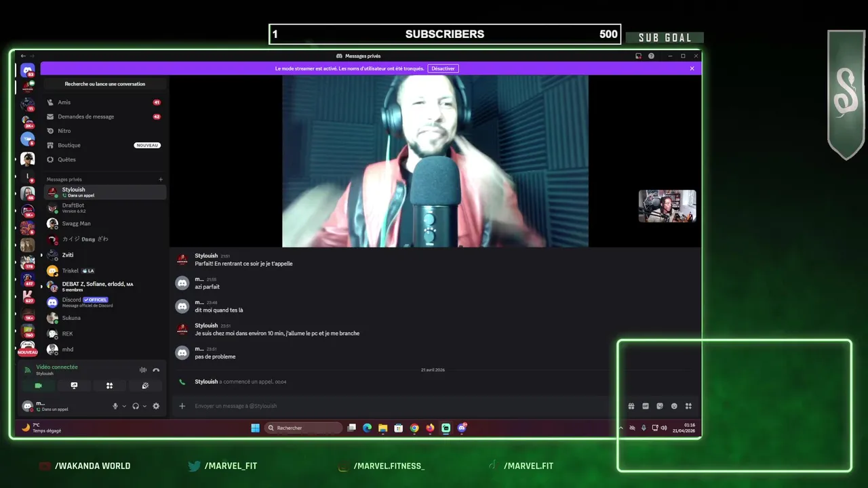
Task: Open activities button in call panel
Action: coord(109,386)
